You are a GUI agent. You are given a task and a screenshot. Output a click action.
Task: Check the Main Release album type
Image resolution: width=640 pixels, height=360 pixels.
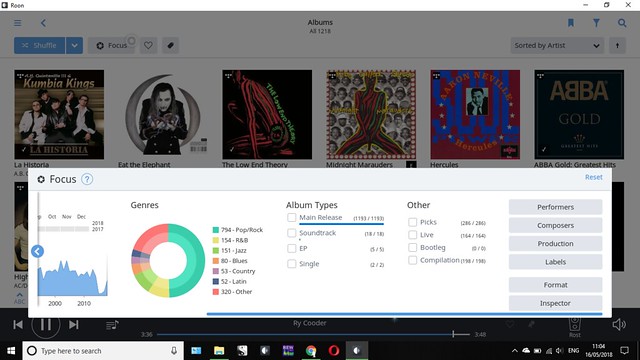291,218
